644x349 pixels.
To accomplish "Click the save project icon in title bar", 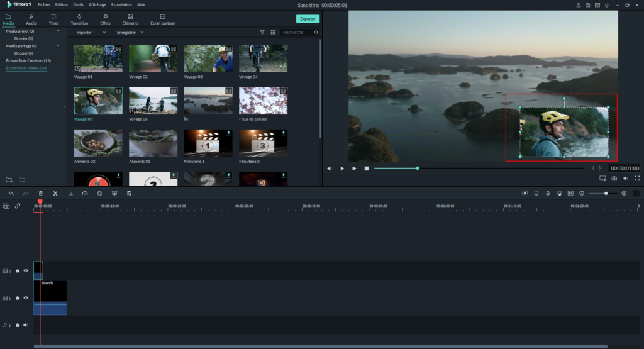I will tap(588, 5).
